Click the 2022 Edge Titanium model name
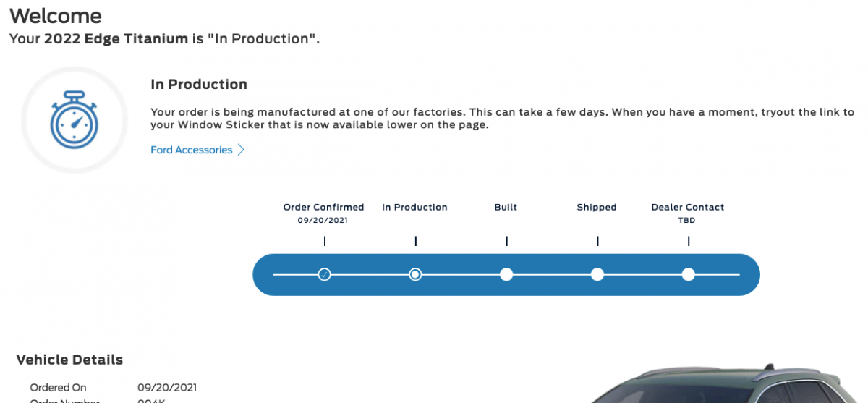This screenshot has height=403, width=868. pyautogui.click(x=116, y=38)
